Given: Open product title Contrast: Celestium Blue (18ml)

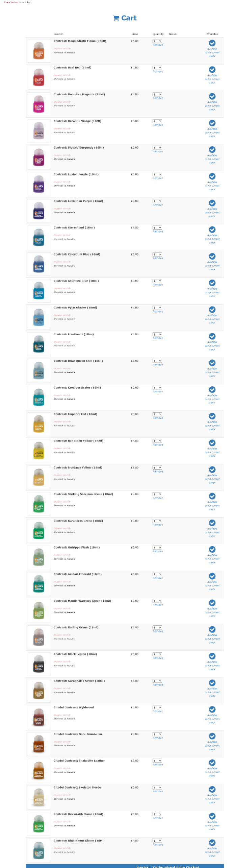Looking at the screenshot, I should tap(77, 254).
